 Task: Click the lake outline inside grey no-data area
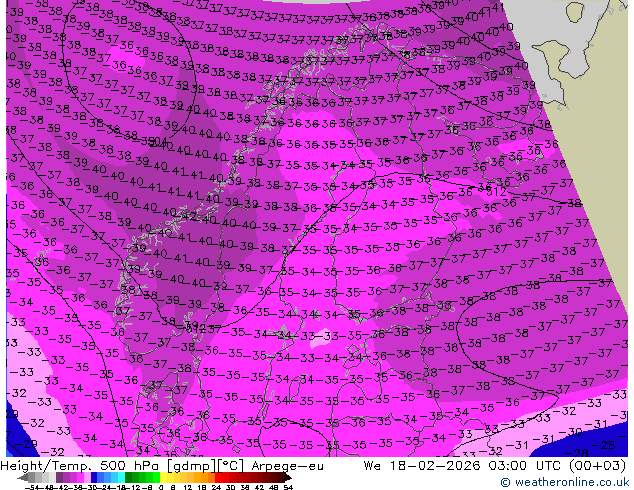pyautogui.click(x=576, y=12)
